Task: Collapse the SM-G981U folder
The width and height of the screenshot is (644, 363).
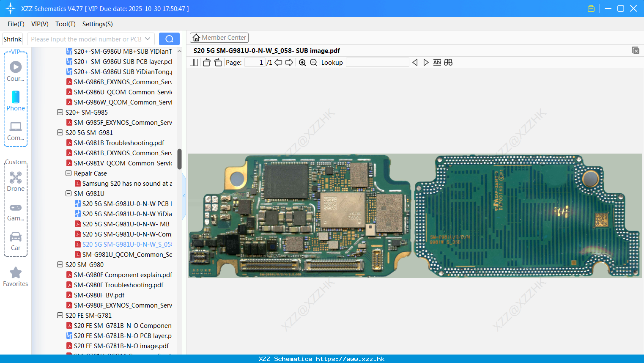Action: 69,194
